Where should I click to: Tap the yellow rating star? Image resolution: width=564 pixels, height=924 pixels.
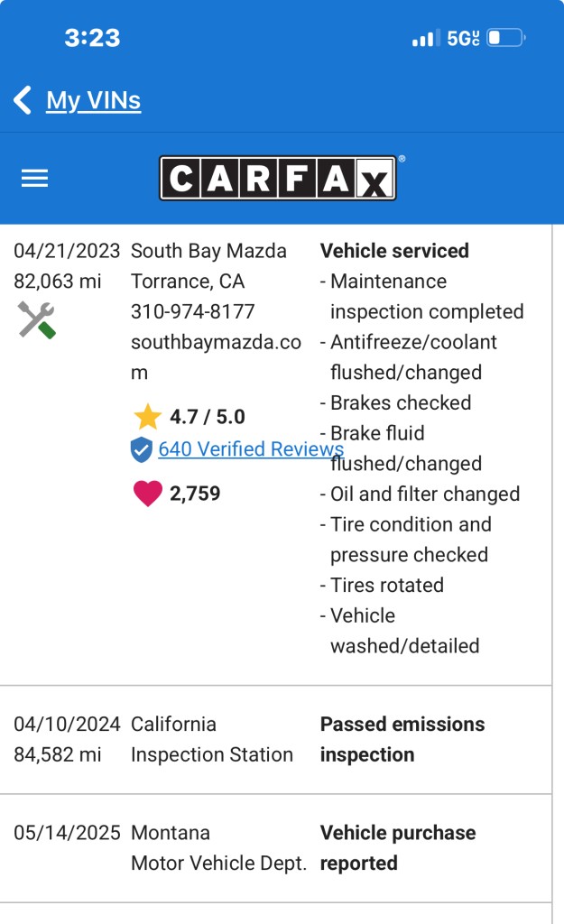point(147,417)
